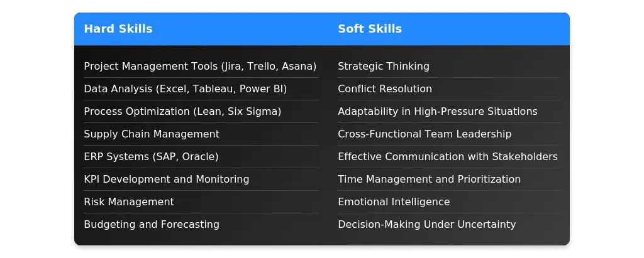
Task: Click the Hard Skills column header
Action: click(118, 29)
